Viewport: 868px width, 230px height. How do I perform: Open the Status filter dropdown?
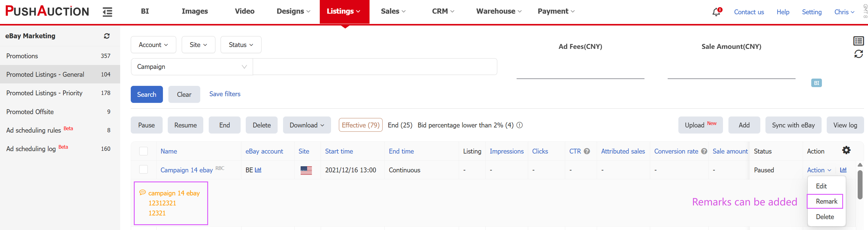(x=241, y=45)
